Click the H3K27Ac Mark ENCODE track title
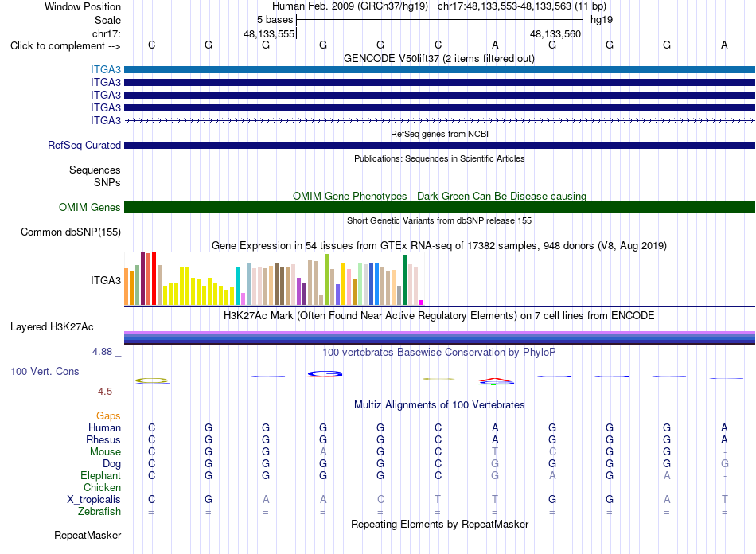This screenshot has width=756, height=554. click(439, 316)
